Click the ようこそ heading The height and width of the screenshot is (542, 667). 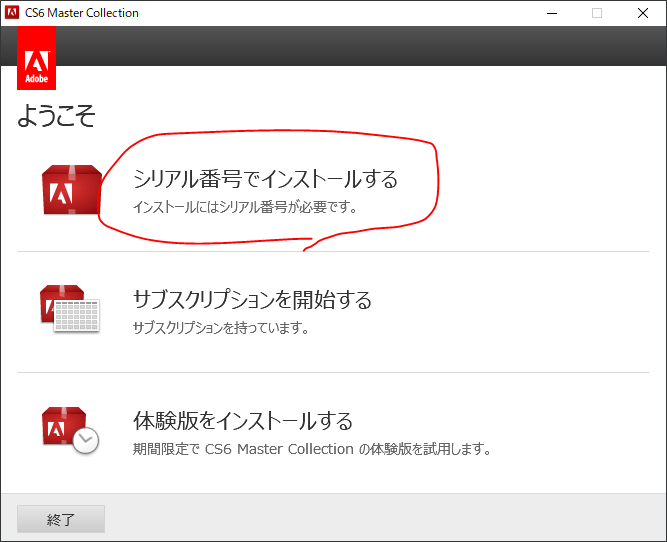[x=56, y=116]
